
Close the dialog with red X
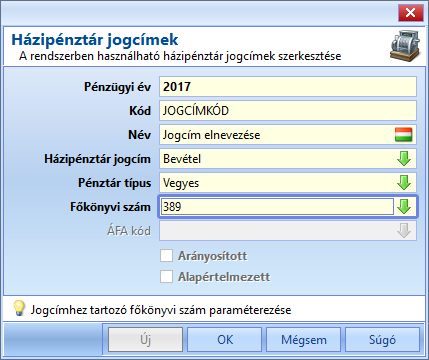pyautogui.click(x=410, y=13)
